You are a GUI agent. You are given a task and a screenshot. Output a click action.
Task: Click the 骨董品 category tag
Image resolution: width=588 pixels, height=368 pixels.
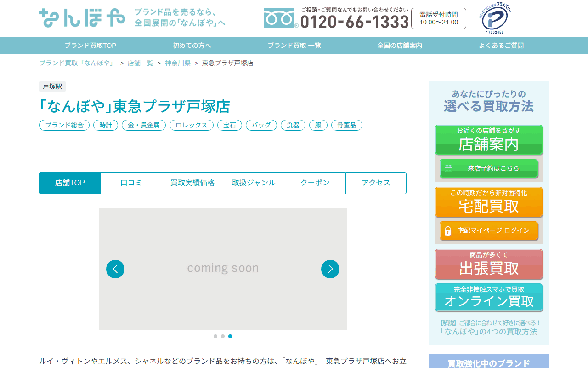point(347,125)
